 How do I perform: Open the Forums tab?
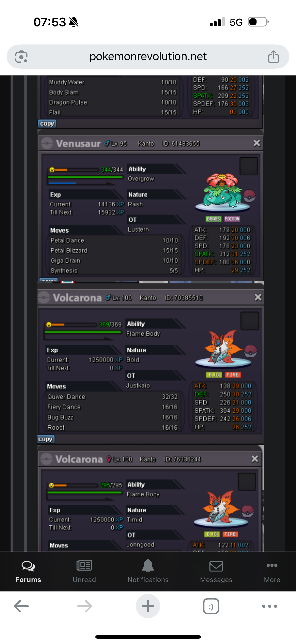(x=28, y=571)
